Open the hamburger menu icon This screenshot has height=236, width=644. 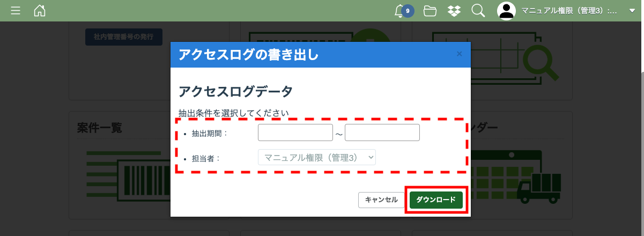click(16, 11)
